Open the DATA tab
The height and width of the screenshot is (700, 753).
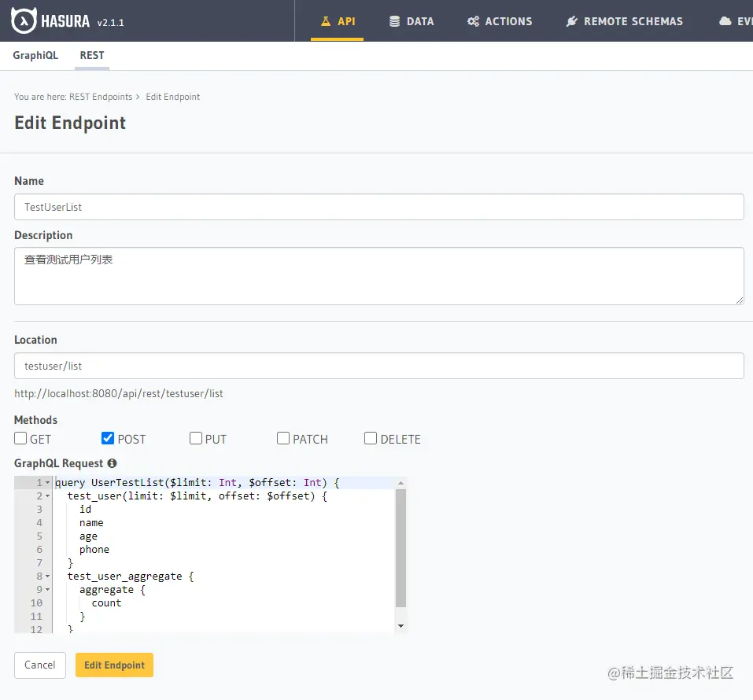[412, 21]
